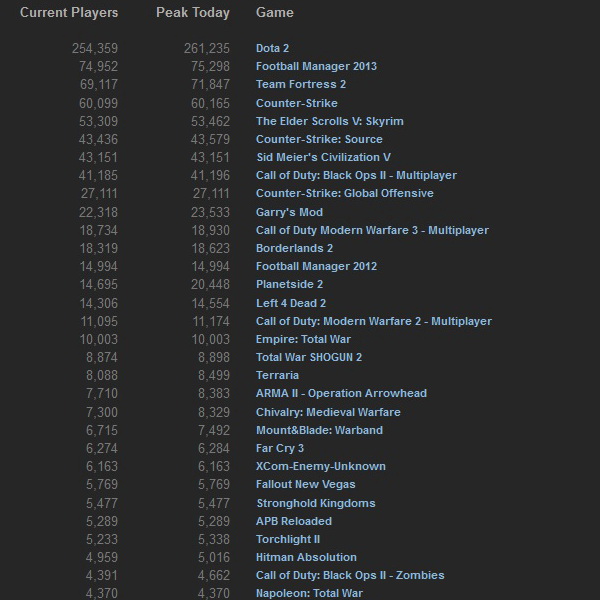Open Mount&Blade: Warband link
This screenshot has width=600, height=600.
pyautogui.click(x=319, y=430)
